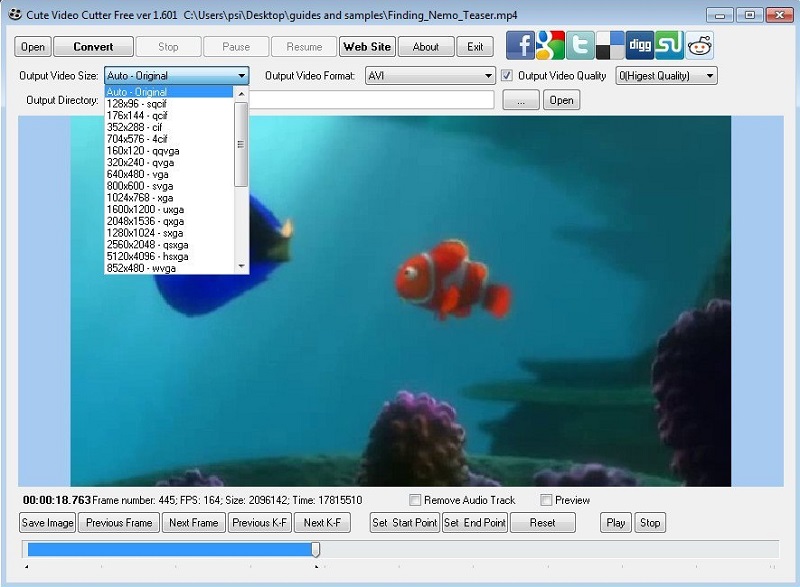Share via the Twitter icon

[580, 46]
